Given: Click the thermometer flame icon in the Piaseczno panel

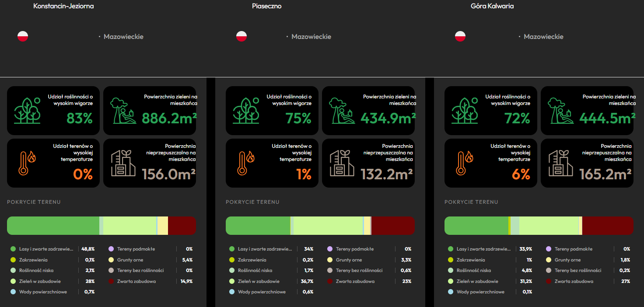Looking at the screenshot, I should [246, 163].
